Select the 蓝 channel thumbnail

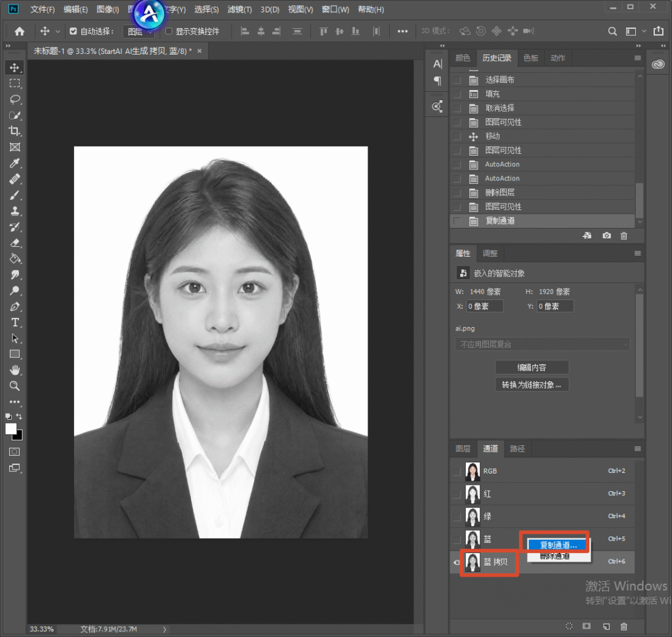point(472,539)
